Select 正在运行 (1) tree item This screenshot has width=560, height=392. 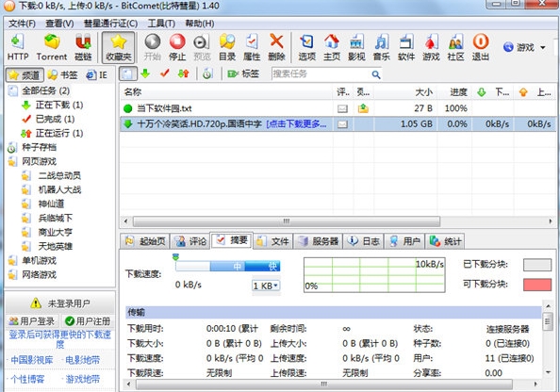point(52,133)
